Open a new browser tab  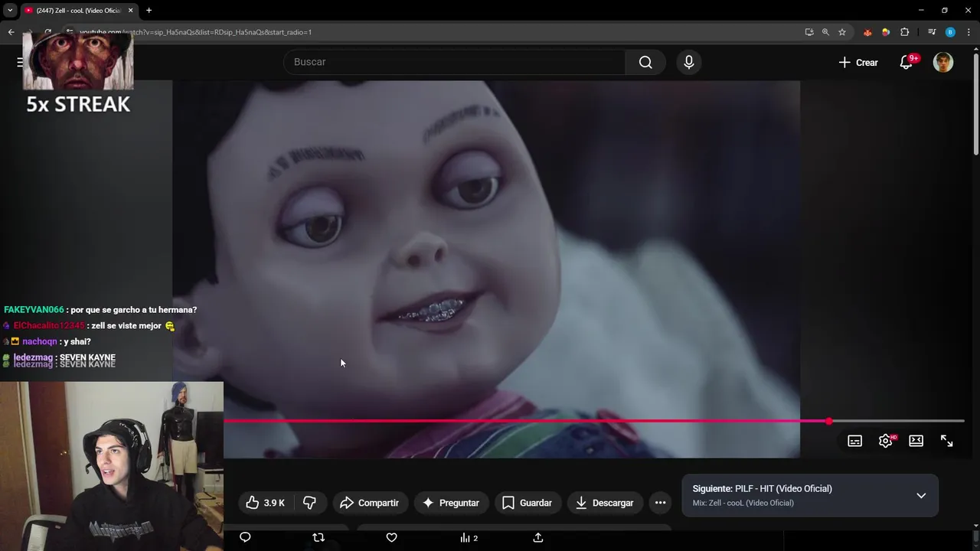[149, 11]
